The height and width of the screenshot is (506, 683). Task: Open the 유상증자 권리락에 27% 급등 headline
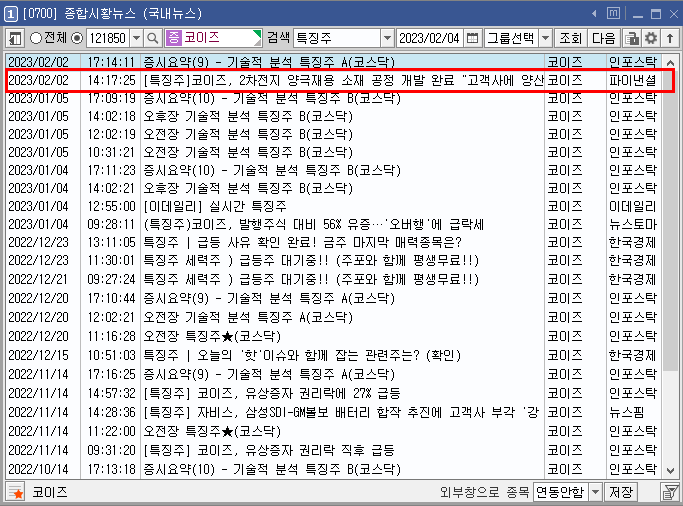[272, 393]
